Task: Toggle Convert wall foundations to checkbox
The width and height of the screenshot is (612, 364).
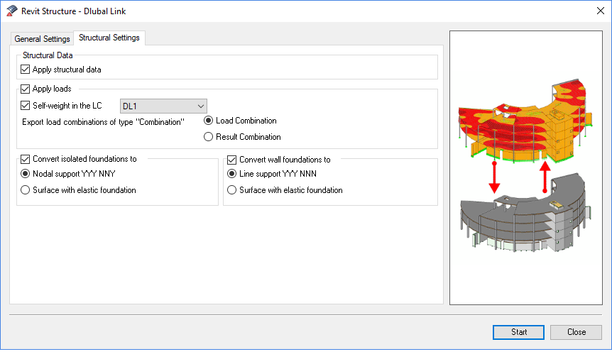Action: (232, 160)
